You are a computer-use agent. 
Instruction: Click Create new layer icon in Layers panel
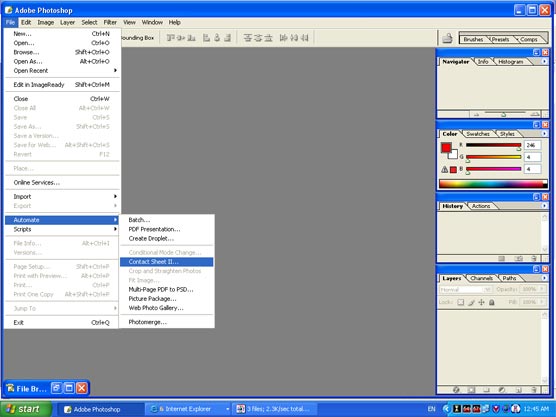(x=518, y=390)
